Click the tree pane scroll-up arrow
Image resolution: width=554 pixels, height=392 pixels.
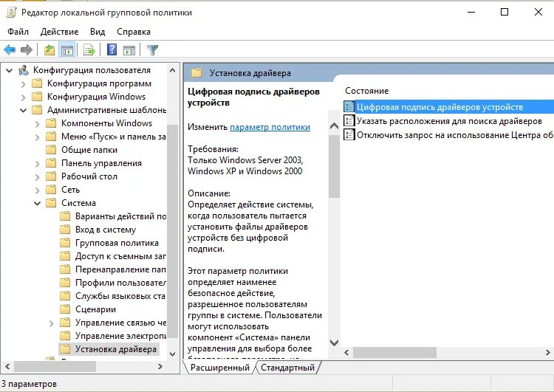click(172, 70)
